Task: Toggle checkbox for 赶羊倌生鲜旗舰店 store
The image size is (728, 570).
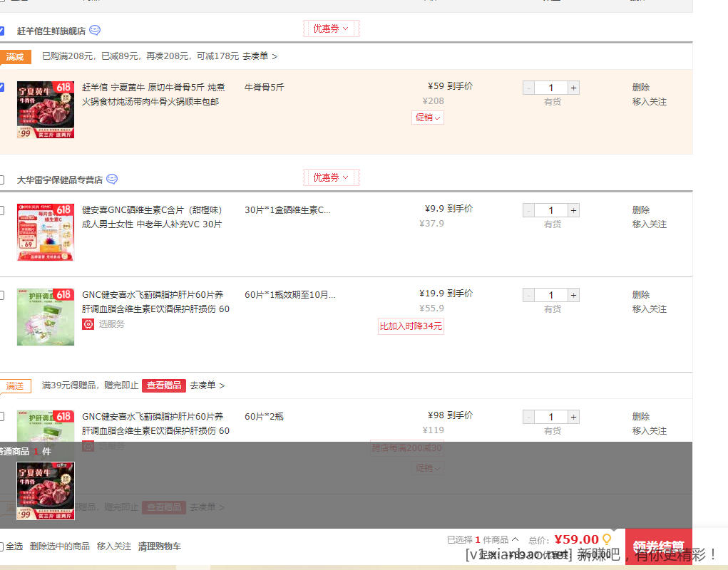Action: (x=1, y=31)
